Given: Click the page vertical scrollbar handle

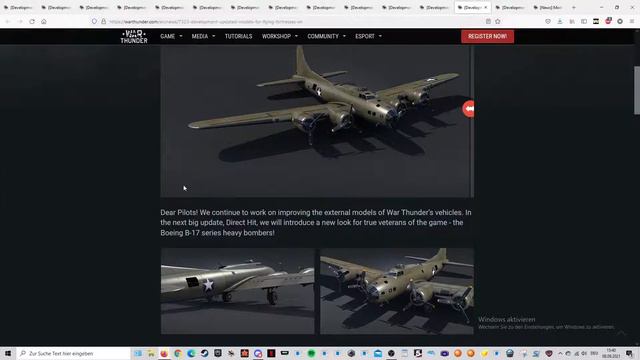Looking at the screenshot, I should (x=636, y=90).
